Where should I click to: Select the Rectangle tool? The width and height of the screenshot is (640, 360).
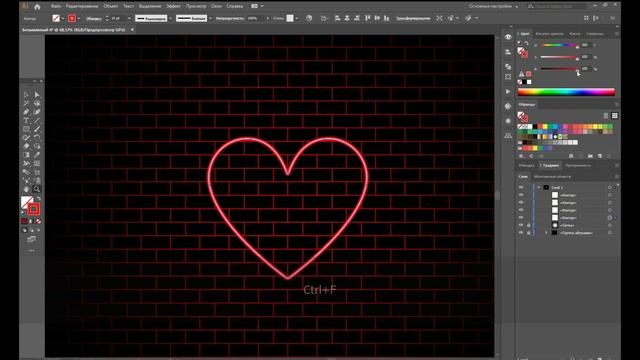[x=27, y=129]
